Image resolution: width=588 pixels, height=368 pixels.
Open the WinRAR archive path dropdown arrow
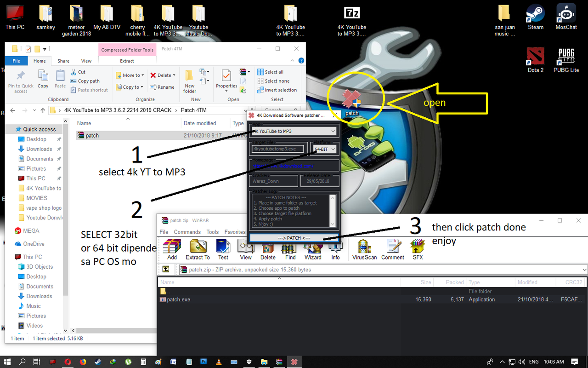point(584,270)
